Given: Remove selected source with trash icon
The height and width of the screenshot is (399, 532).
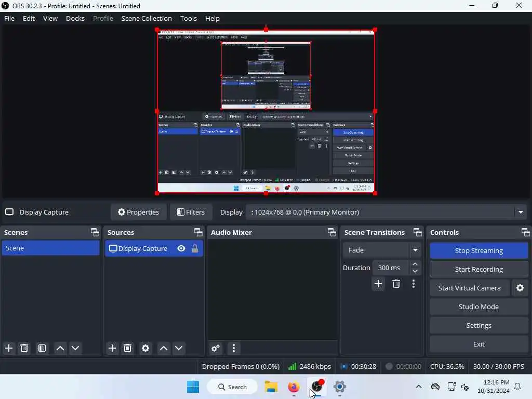Looking at the screenshot, I should 128,348.
